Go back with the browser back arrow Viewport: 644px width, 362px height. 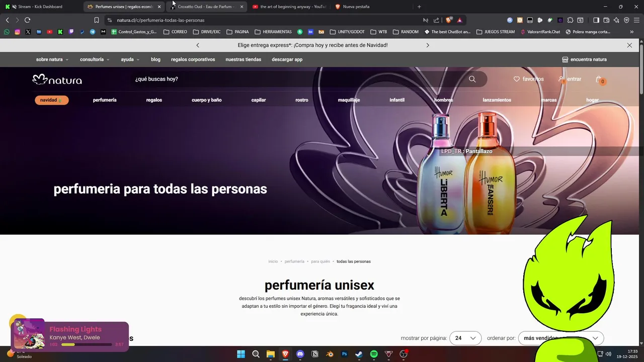coord(7,20)
